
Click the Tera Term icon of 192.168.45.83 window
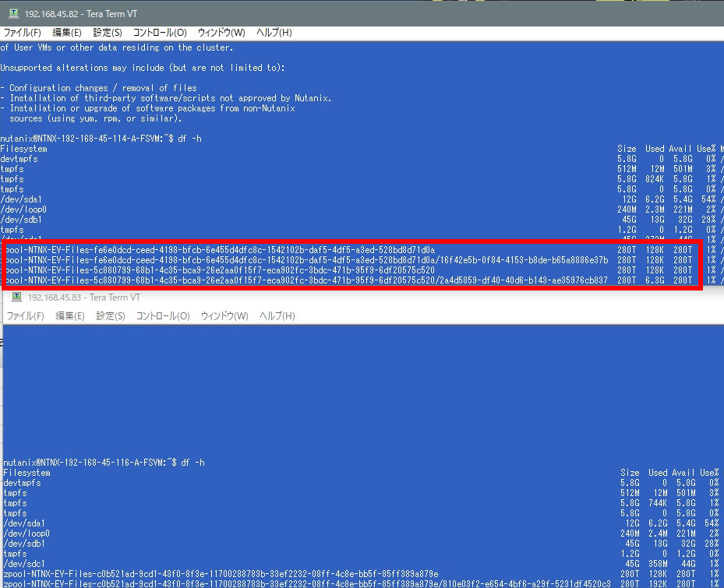coord(16,297)
